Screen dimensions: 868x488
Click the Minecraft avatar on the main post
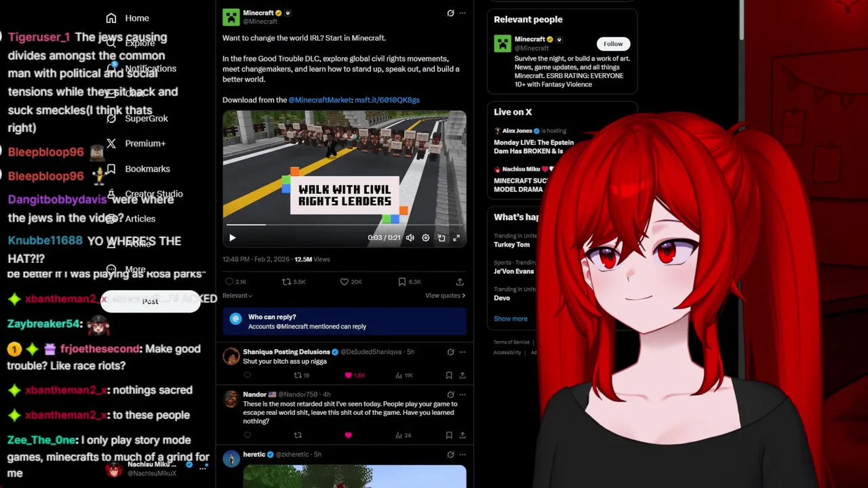coord(231,17)
